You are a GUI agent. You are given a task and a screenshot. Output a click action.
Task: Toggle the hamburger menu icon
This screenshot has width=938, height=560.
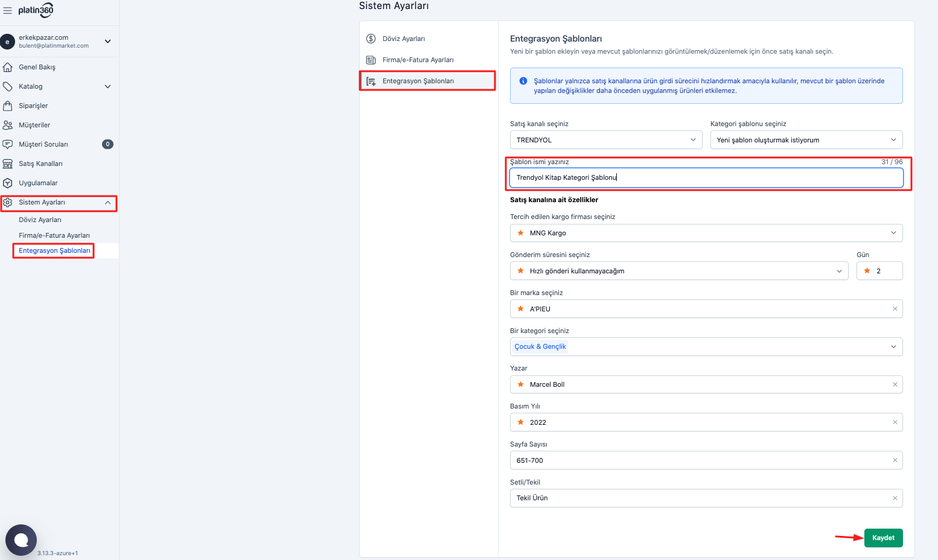[x=7, y=10]
